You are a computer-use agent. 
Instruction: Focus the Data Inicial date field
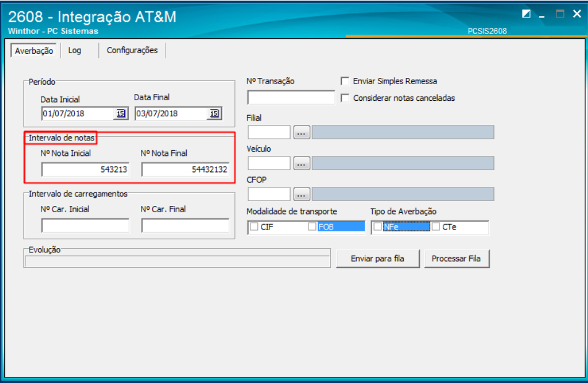78,113
